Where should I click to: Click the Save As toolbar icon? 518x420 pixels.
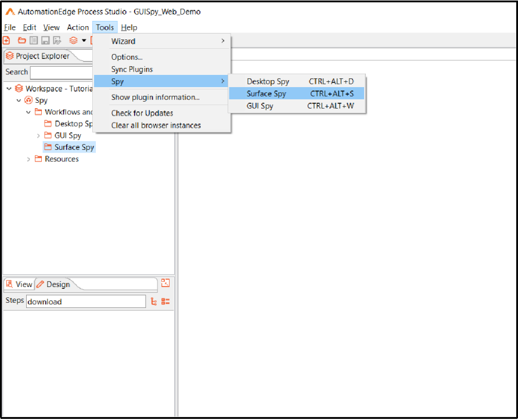(57, 41)
